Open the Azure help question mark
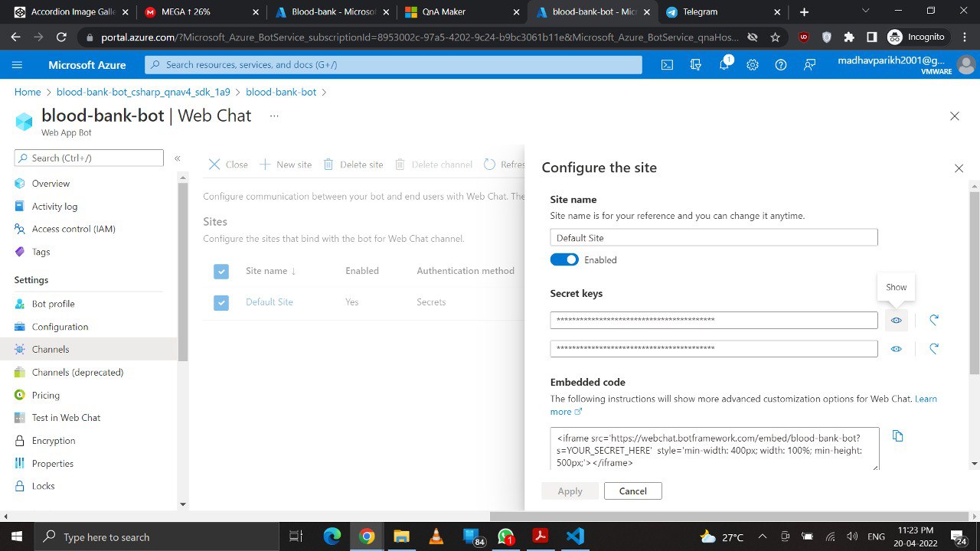The height and width of the screenshot is (551, 980). (781, 65)
